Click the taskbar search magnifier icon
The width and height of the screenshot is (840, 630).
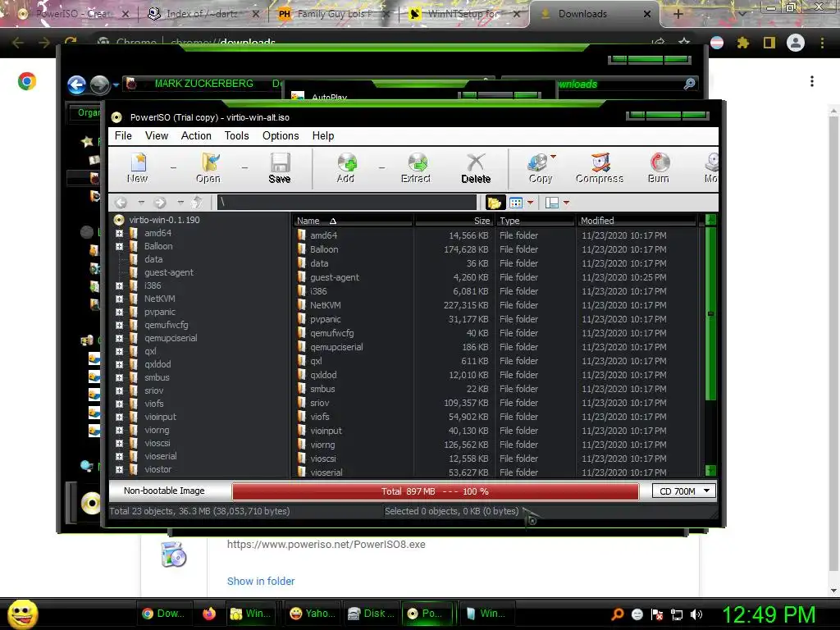(x=617, y=614)
